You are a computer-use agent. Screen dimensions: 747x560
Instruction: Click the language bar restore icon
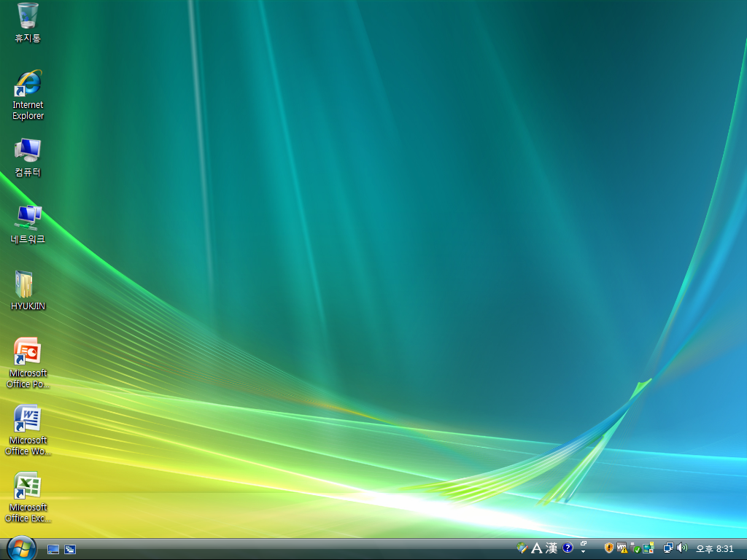click(x=584, y=543)
